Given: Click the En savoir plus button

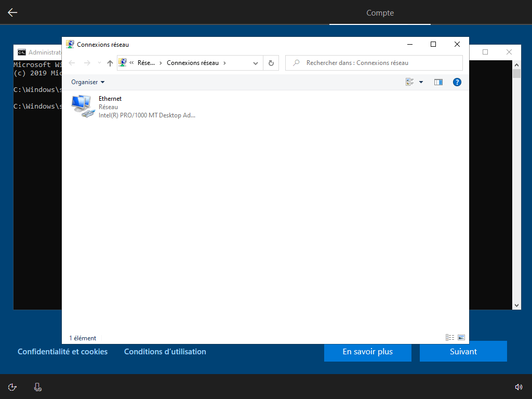Looking at the screenshot, I should tap(368, 352).
